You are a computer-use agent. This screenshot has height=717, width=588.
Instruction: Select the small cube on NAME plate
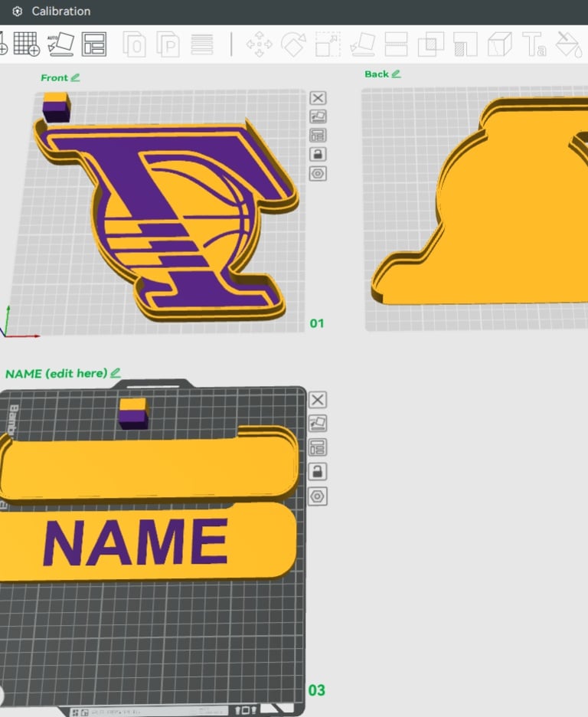[133, 414]
